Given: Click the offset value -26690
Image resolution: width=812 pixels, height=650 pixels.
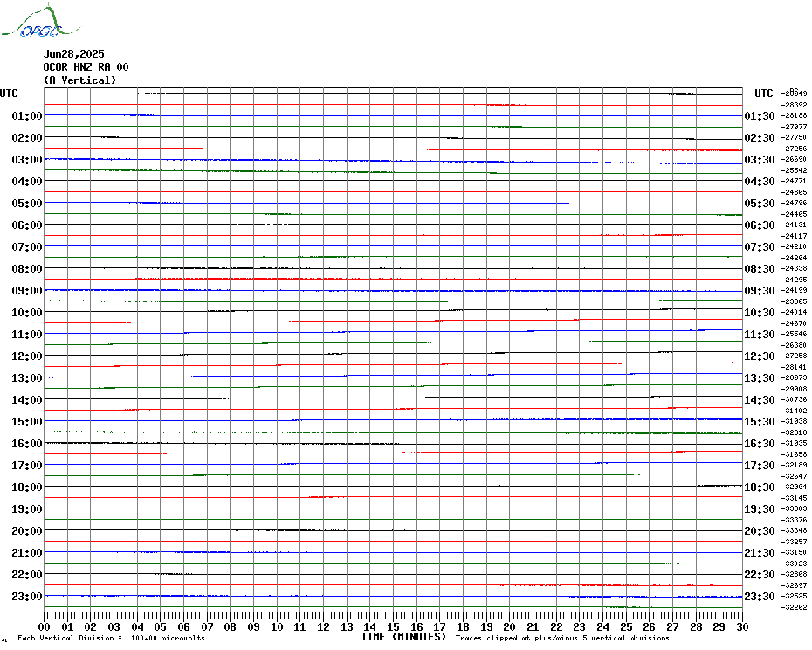Looking at the screenshot, I should [795, 159].
